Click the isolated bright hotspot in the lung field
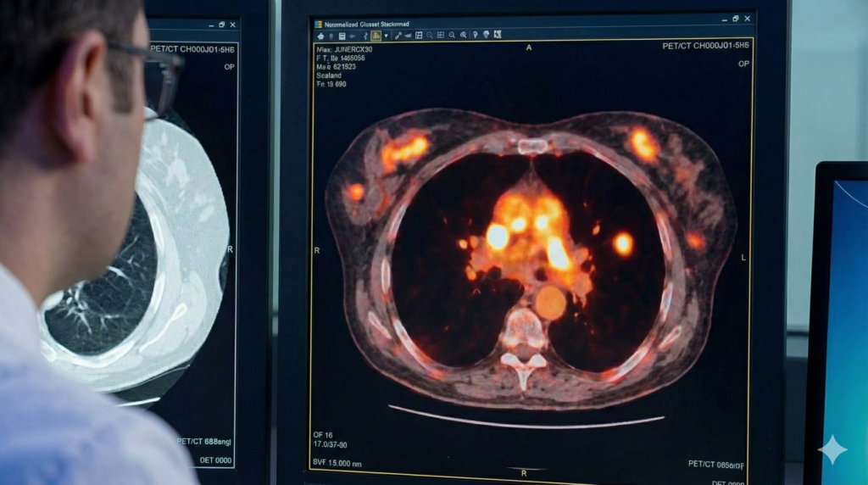The width and height of the screenshot is (868, 485). click(623, 244)
